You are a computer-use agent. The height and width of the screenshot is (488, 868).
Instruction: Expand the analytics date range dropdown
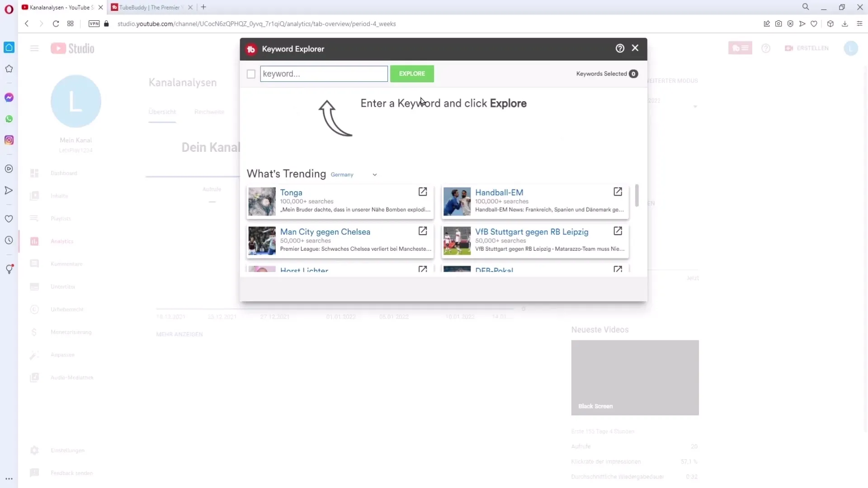click(695, 107)
